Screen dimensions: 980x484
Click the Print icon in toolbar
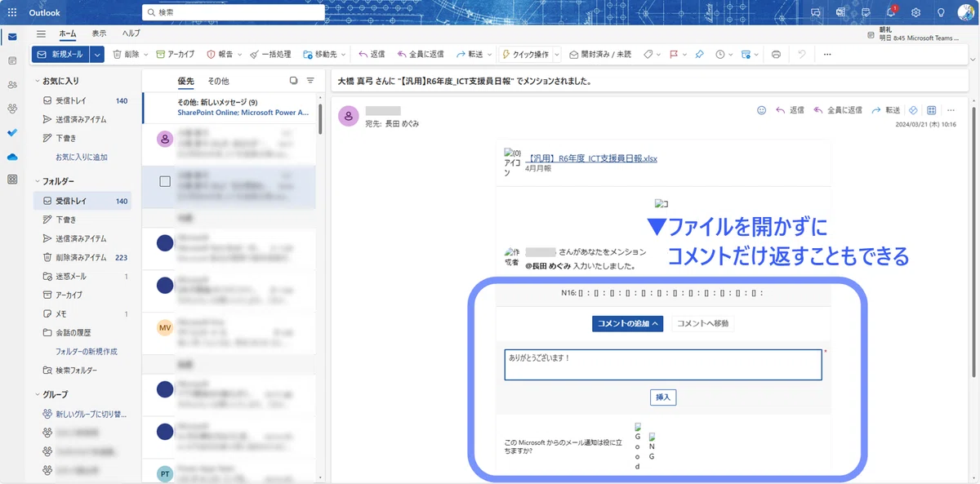[x=776, y=54]
